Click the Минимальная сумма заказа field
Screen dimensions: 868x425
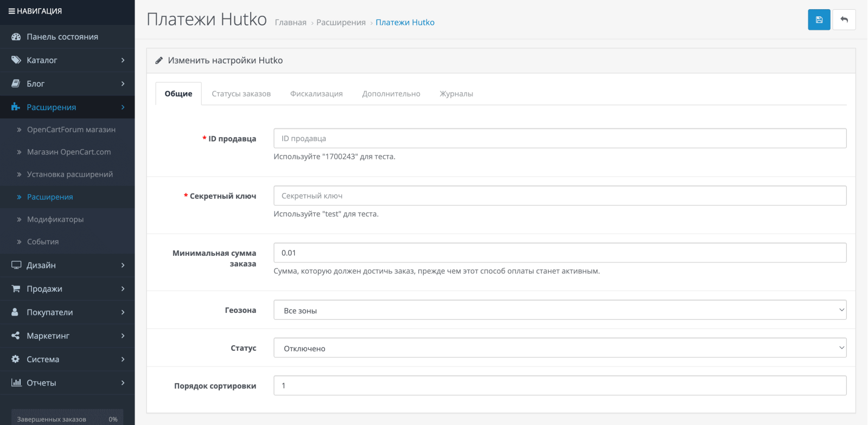560,253
